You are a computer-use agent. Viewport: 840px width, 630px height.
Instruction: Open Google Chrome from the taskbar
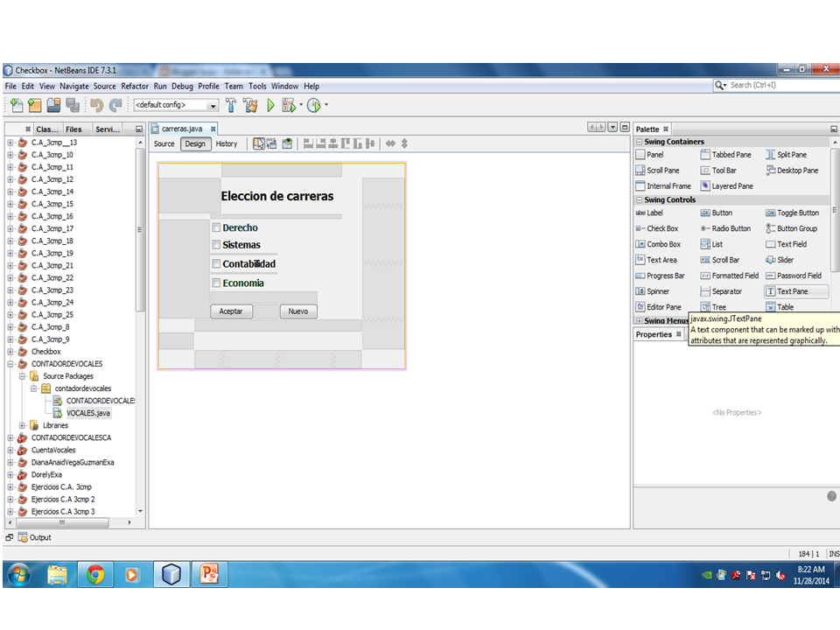pyautogui.click(x=95, y=575)
